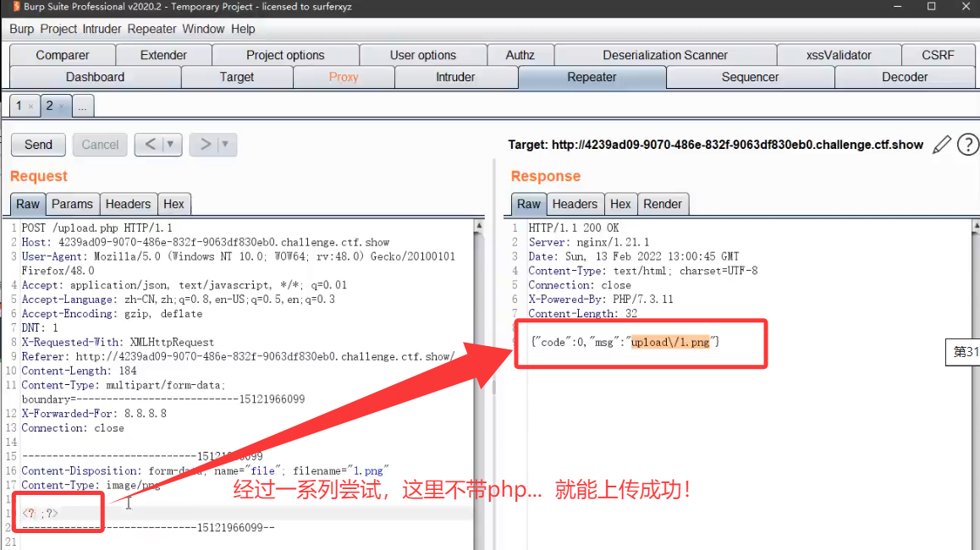This screenshot has width=980, height=550.
Task: Click the <?;?> payload body line
Action: (40, 513)
